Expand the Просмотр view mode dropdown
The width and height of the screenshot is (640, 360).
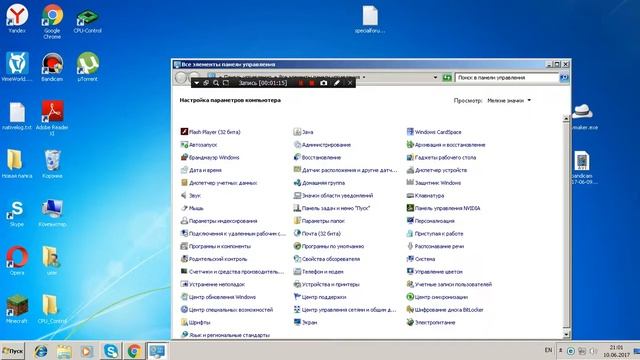coord(509,100)
